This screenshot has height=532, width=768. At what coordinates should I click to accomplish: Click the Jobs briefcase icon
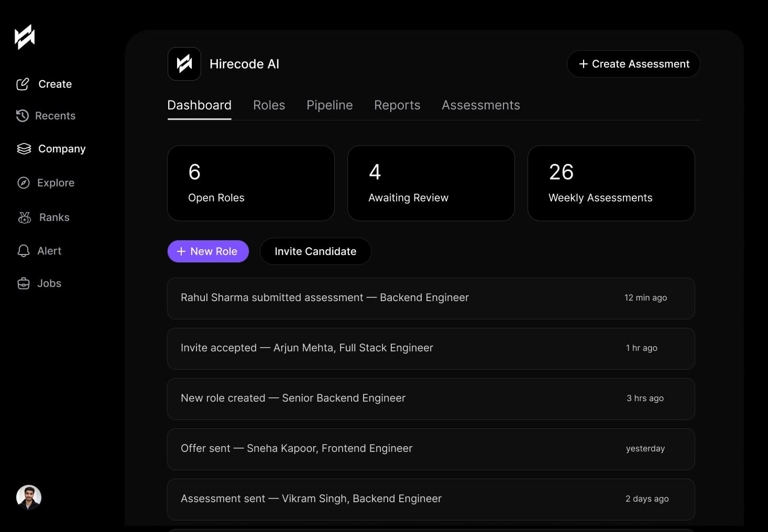24,283
